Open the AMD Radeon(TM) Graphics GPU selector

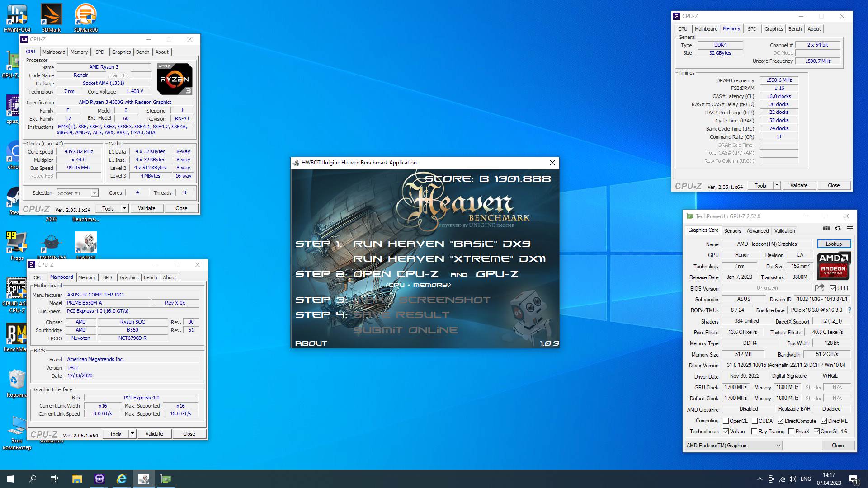733,446
